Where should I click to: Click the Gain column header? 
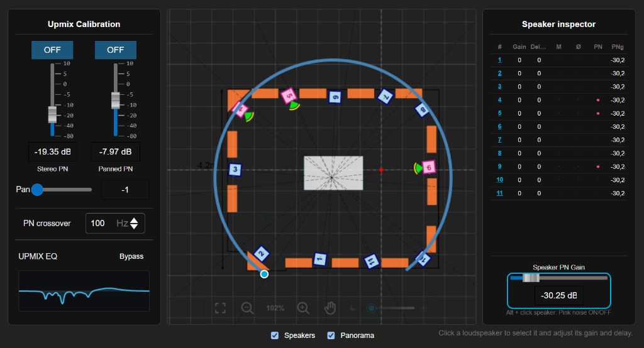click(x=519, y=46)
